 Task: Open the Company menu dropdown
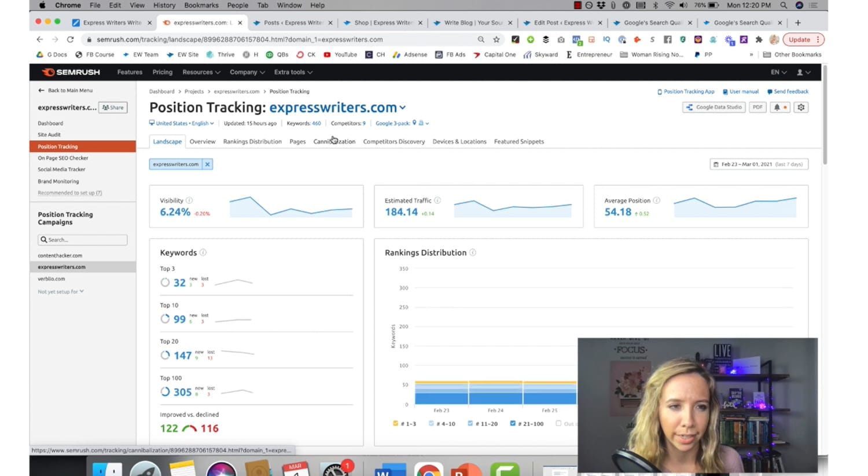click(247, 72)
